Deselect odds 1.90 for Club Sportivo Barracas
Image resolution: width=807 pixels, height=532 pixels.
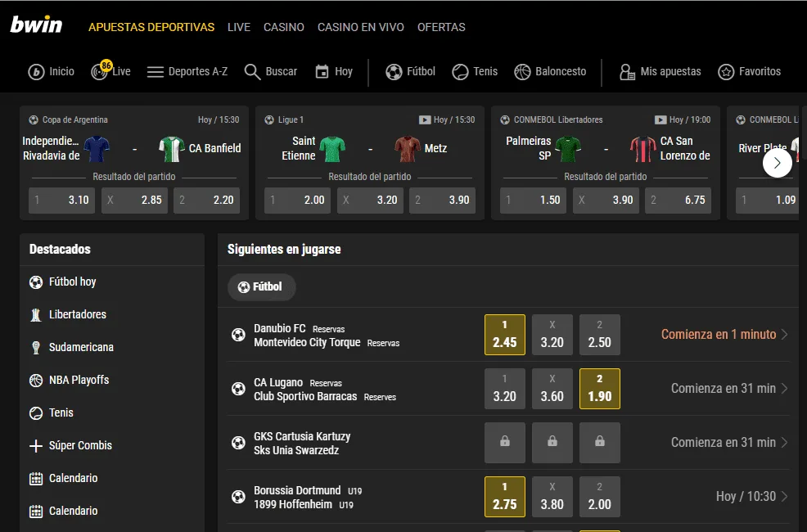point(600,389)
